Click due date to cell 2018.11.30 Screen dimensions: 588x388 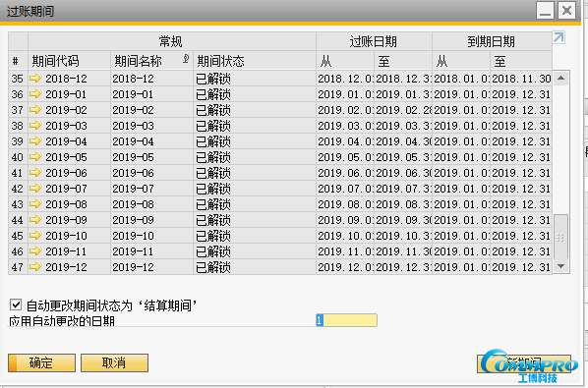521,79
